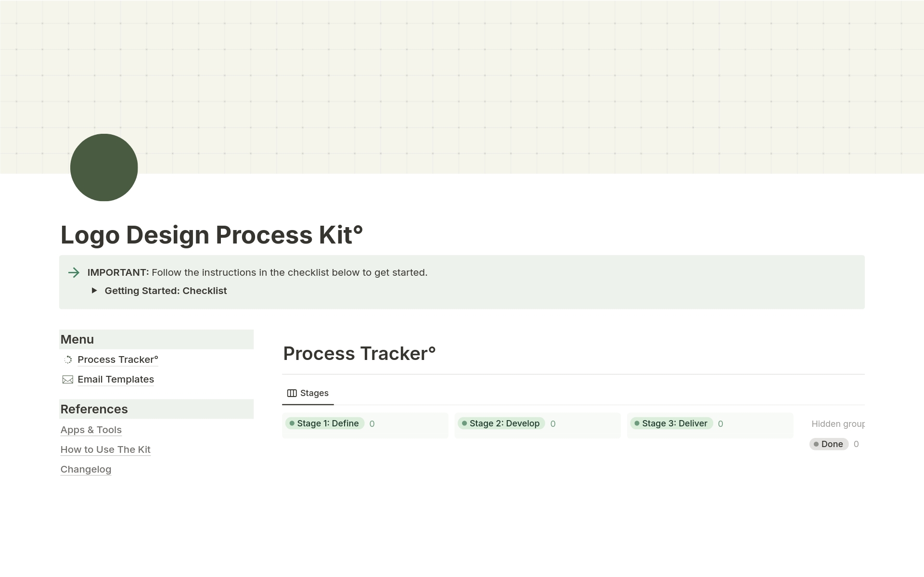Open Process Tracker° from the Menu
This screenshot has width=924, height=577.
[117, 359]
